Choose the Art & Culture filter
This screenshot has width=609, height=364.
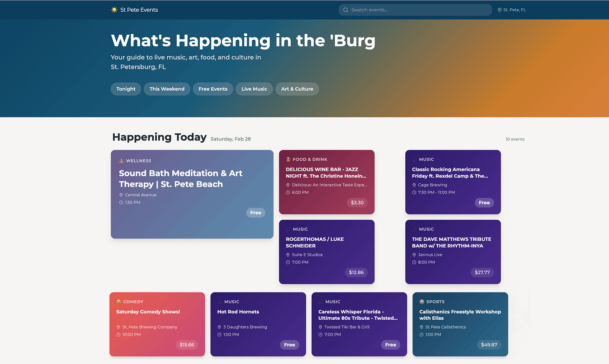[297, 89]
